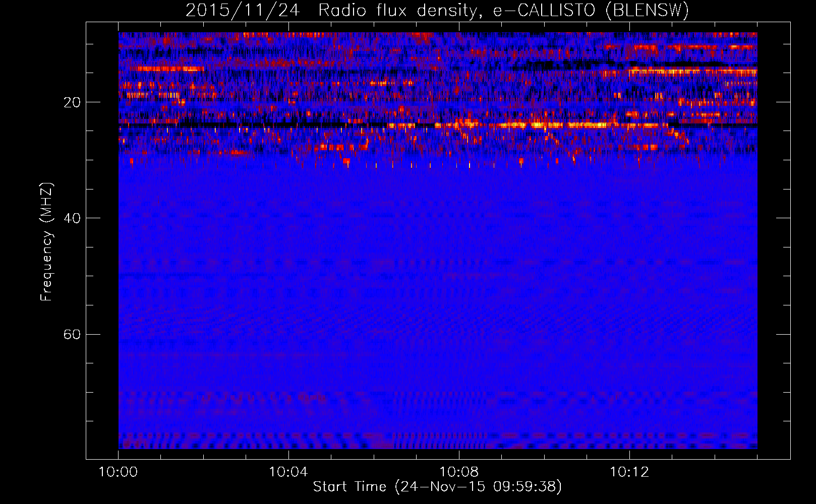816x504 pixels.
Task: Click the 10:04 time tick label
Action: 288,472
